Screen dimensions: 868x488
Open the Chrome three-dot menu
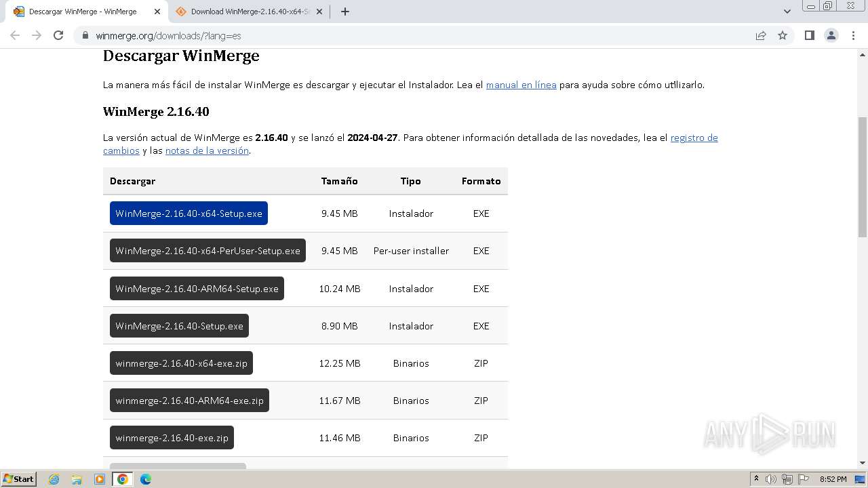tap(854, 35)
